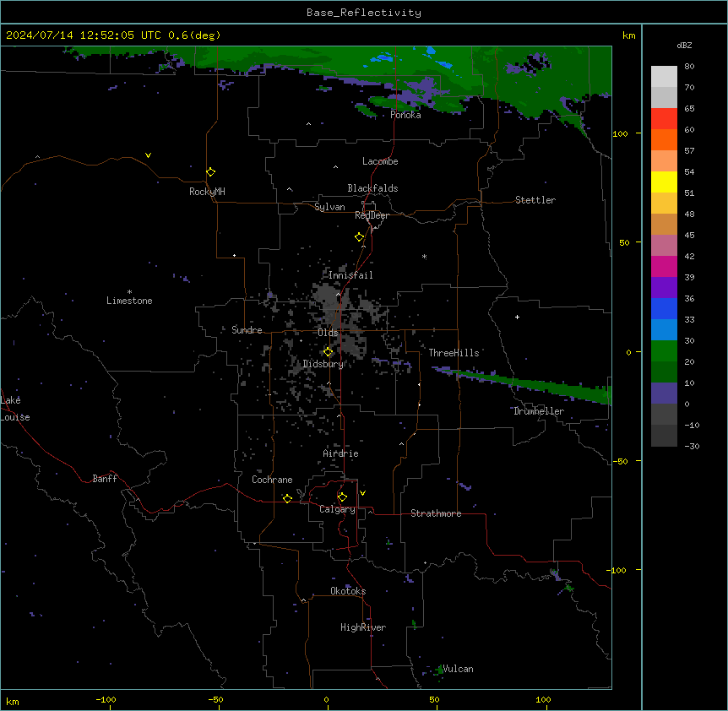Click the Base_Reflectivity title text
Screen dimensions: 728x711
pyautogui.click(x=364, y=13)
